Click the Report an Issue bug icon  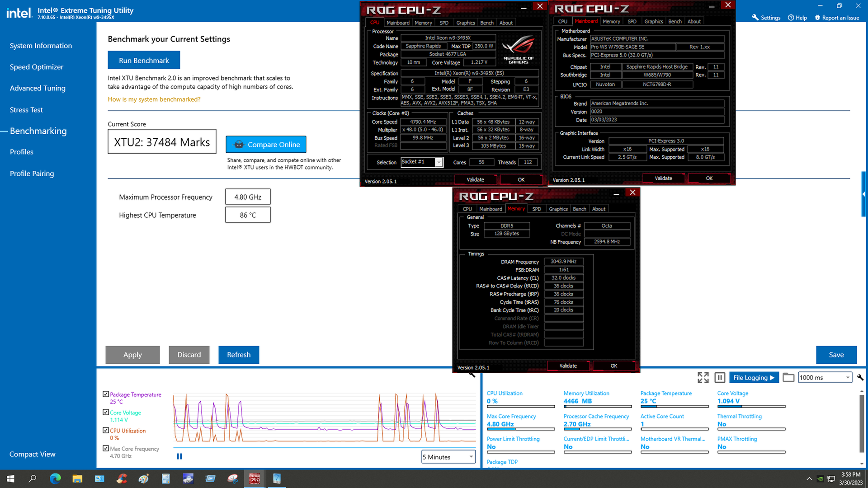tap(817, 18)
